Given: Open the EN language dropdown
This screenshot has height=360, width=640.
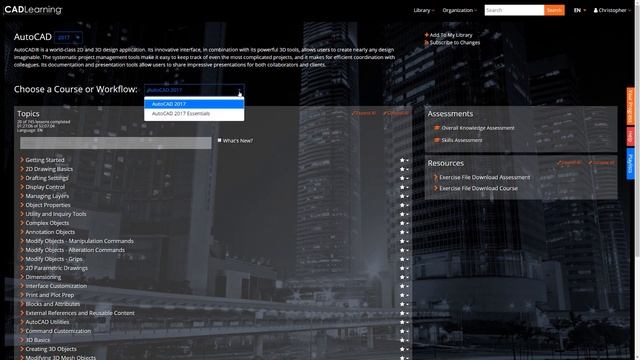Looking at the screenshot, I should point(580,10).
